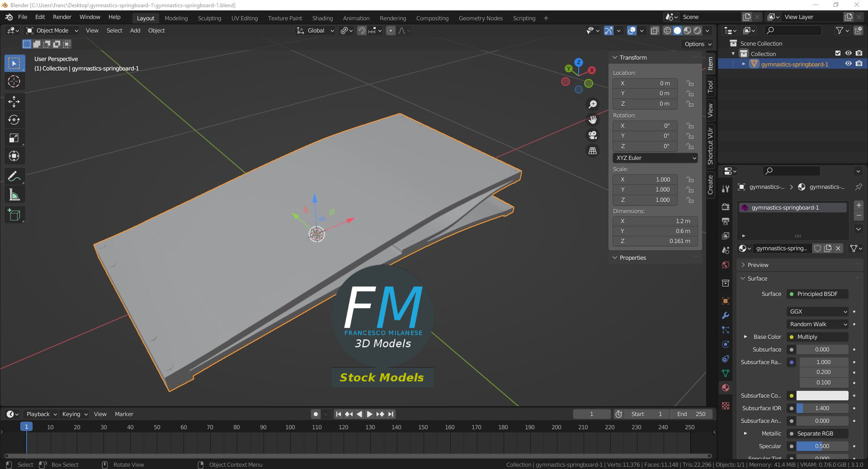The image size is (868, 469).
Task: Toggle proportional editing
Action: pos(391,31)
